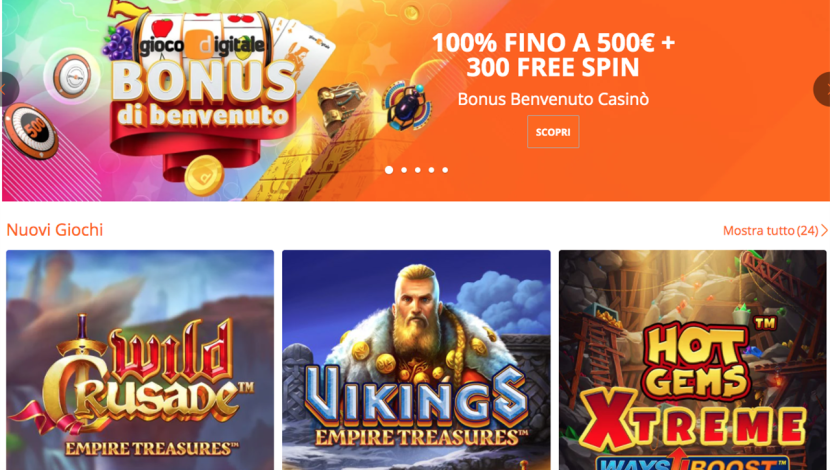This screenshot has width=830, height=470.
Task: Open Wild Crusade Empire Treasures game
Action: [140, 360]
